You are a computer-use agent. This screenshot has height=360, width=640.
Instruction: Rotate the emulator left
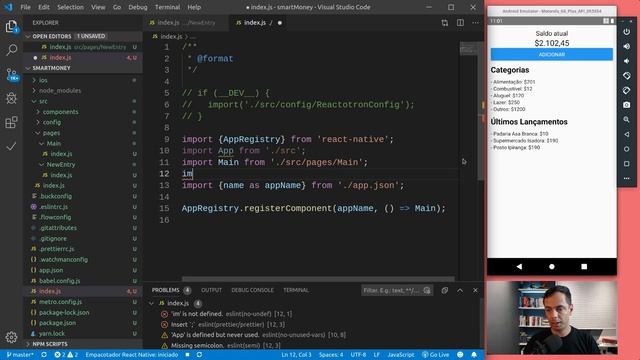pyautogui.click(x=627, y=76)
